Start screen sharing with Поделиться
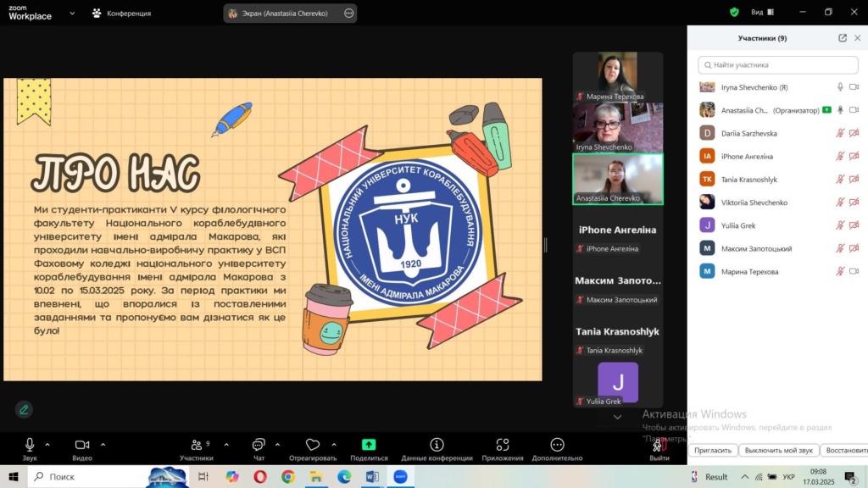The width and height of the screenshot is (868, 488). pos(369,449)
